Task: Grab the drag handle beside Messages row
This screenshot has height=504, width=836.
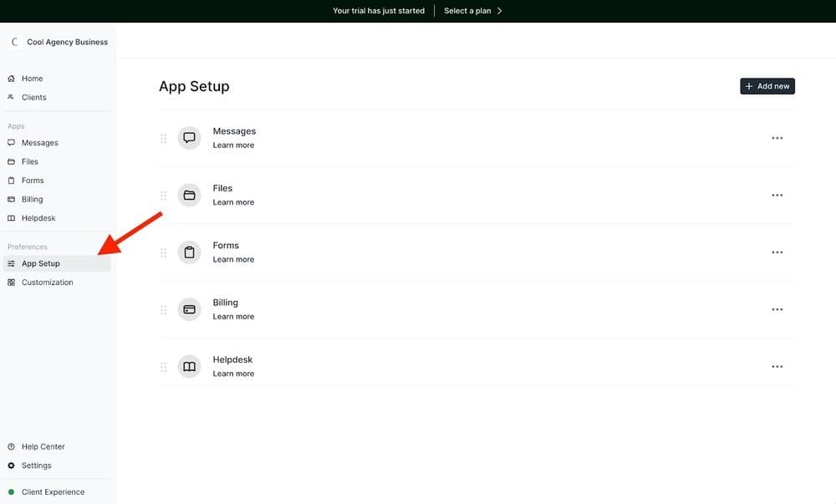Action: pos(164,138)
